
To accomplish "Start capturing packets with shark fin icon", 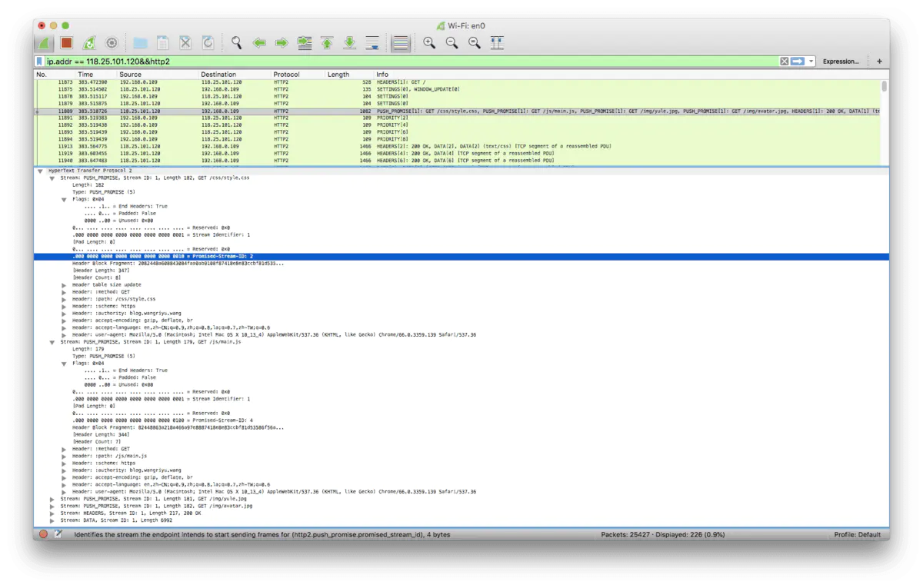I will [45, 44].
